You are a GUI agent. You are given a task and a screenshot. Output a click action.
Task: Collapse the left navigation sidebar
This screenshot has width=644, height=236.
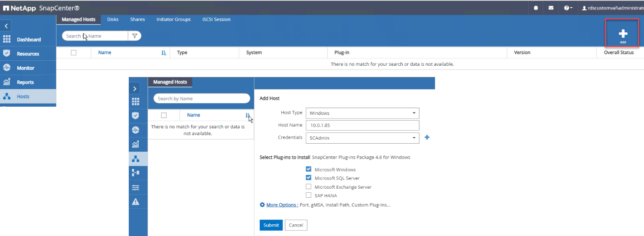pos(6,26)
